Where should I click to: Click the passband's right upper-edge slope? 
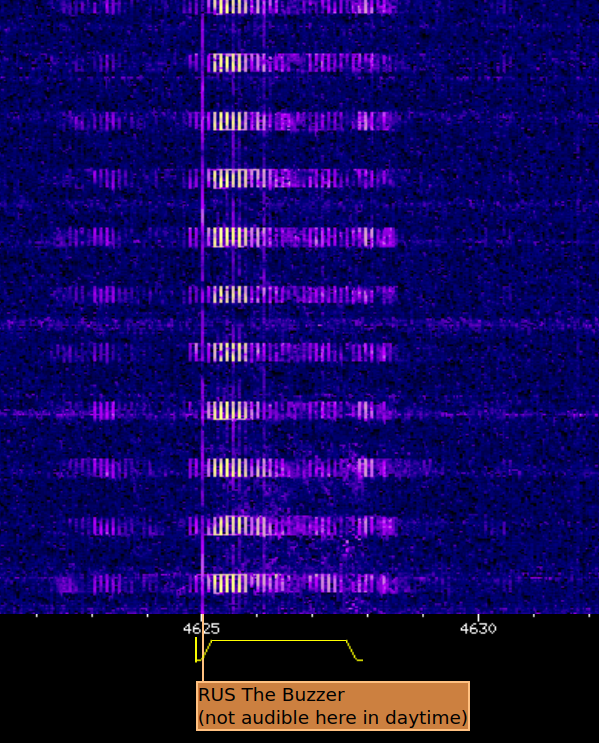[352, 650]
